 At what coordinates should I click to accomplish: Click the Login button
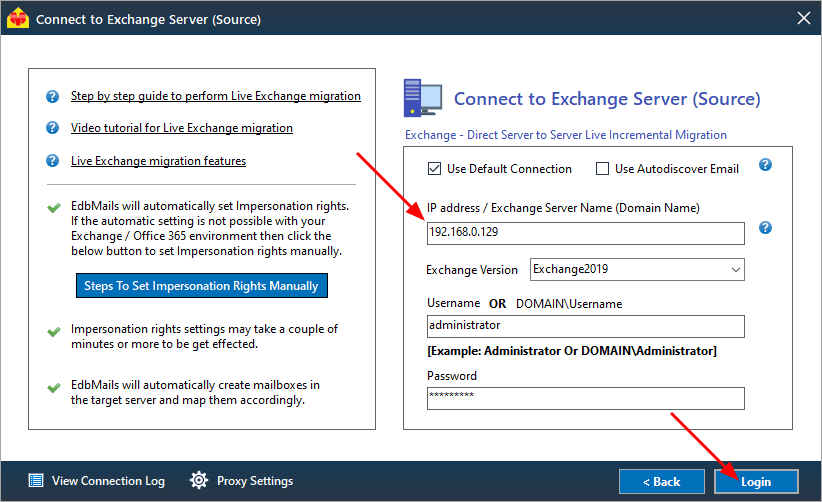(x=756, y=482)
